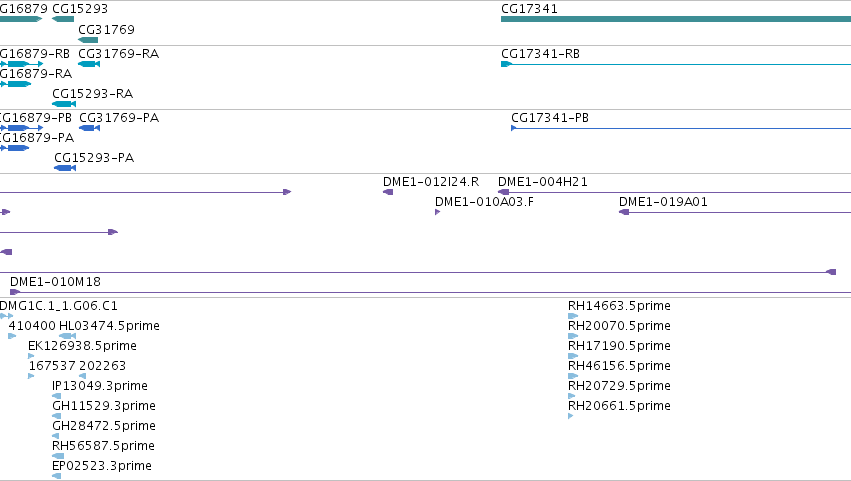Select the CG31769 gene arrow glyph

(88, 40)
